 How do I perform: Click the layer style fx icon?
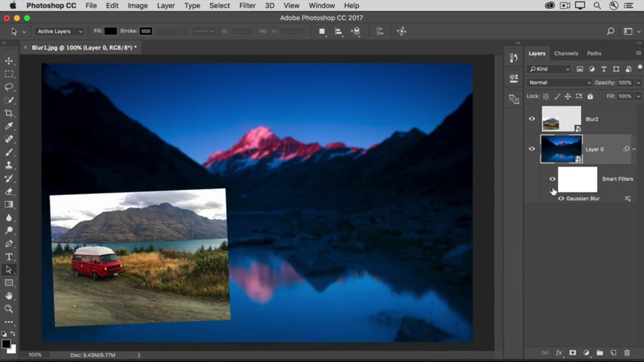pos(559,353)
